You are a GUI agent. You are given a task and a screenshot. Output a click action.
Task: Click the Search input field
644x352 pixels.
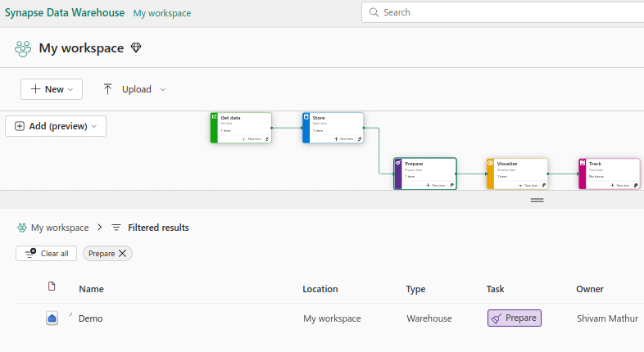508,12
